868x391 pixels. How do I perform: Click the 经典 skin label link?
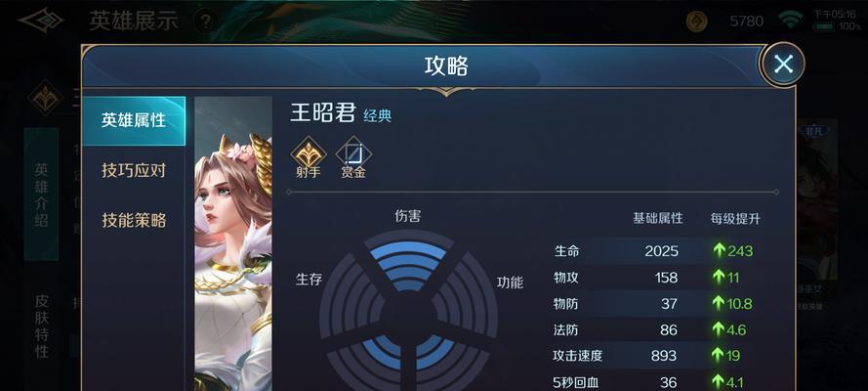coord(378,115)
